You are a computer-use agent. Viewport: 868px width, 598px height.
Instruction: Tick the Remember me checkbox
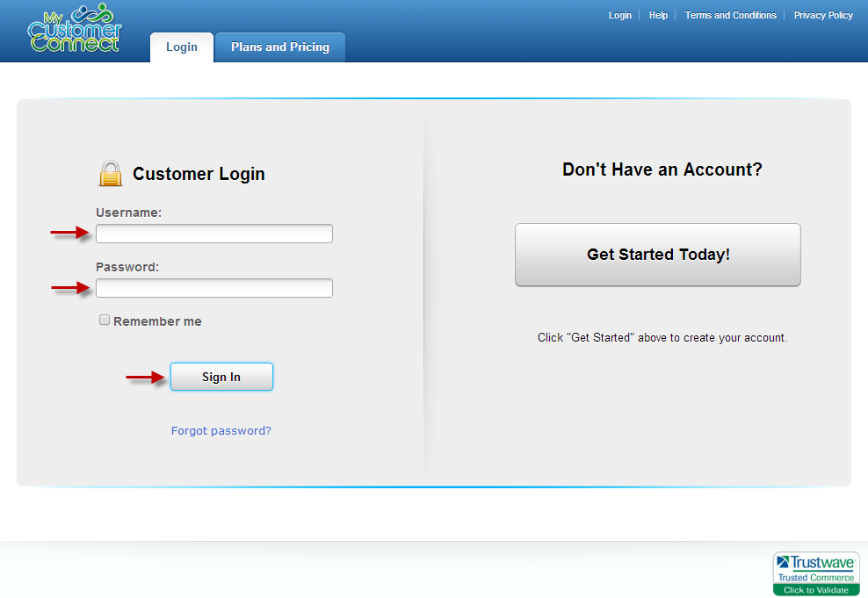105,321
